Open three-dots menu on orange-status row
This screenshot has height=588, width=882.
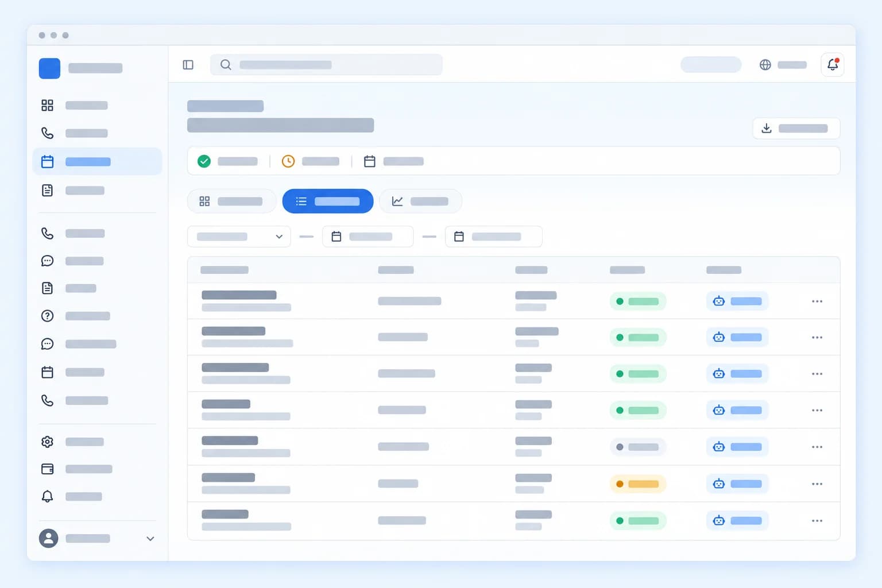point(817,484)
